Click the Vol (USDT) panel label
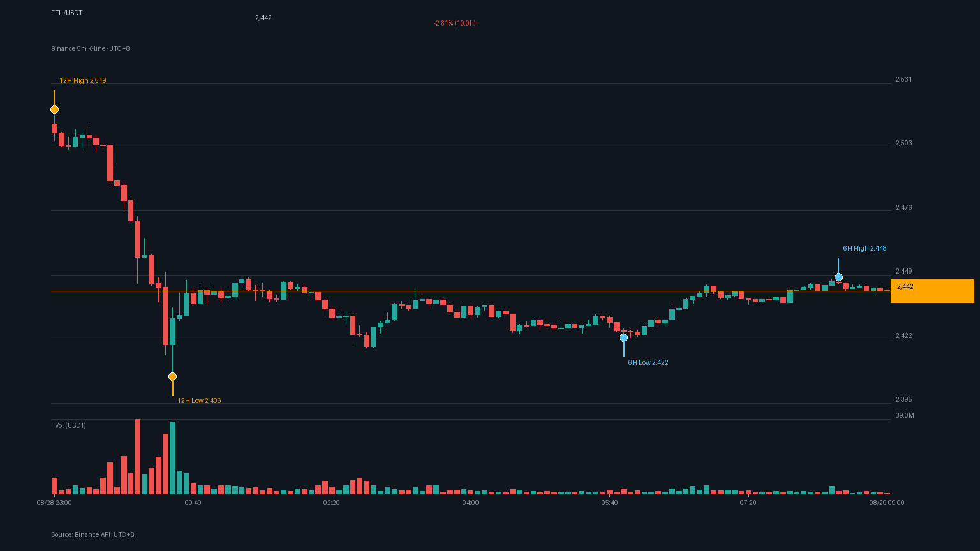Viewport: 980px width, 551px height. pyautogui.click(x=70, y=425)
